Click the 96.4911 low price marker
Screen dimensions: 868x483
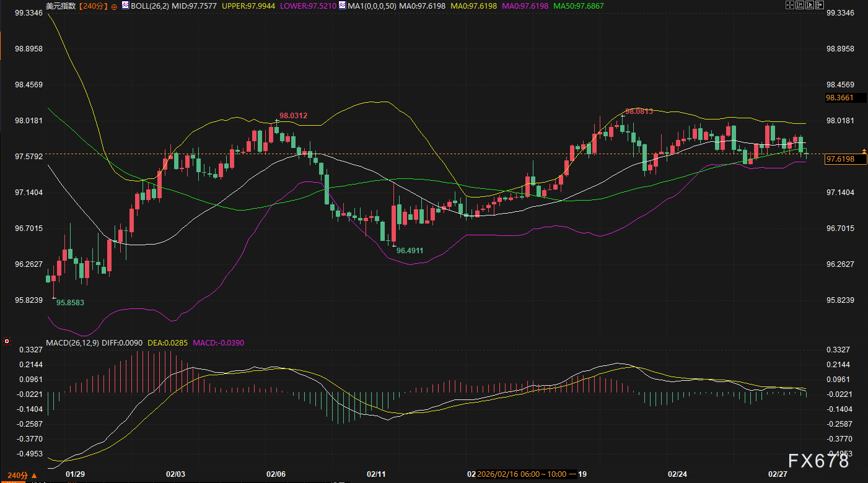coord(410,251)
